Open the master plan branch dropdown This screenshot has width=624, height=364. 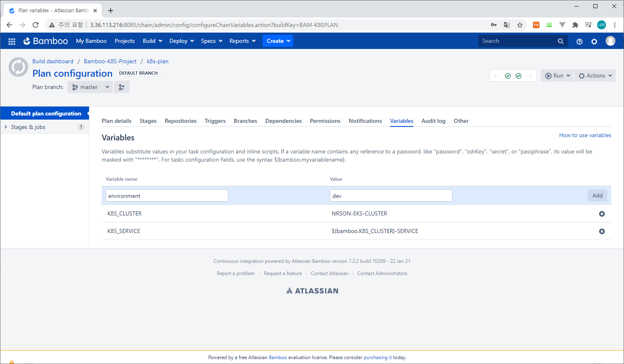pyautogui.click(x=90, y=87)
